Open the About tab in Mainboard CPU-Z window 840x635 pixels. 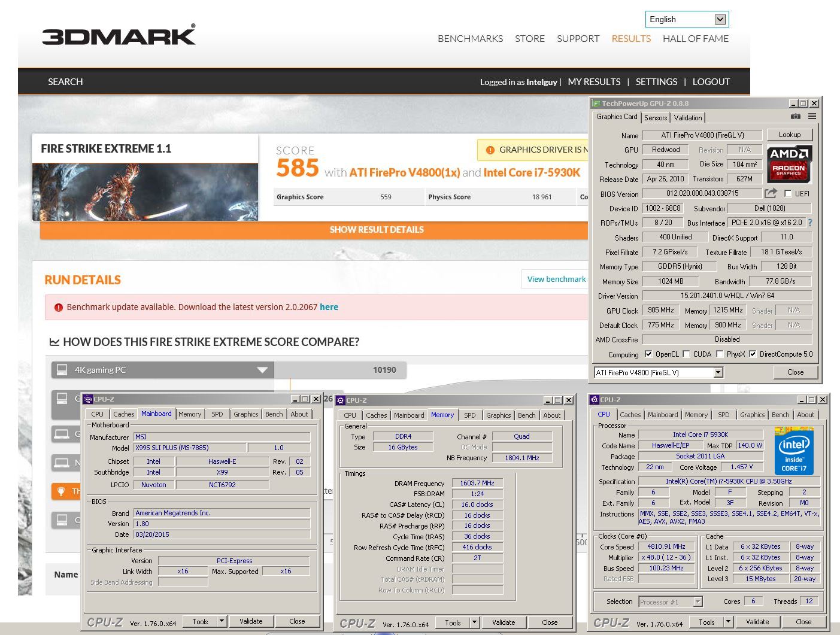[x=299, y=414]
